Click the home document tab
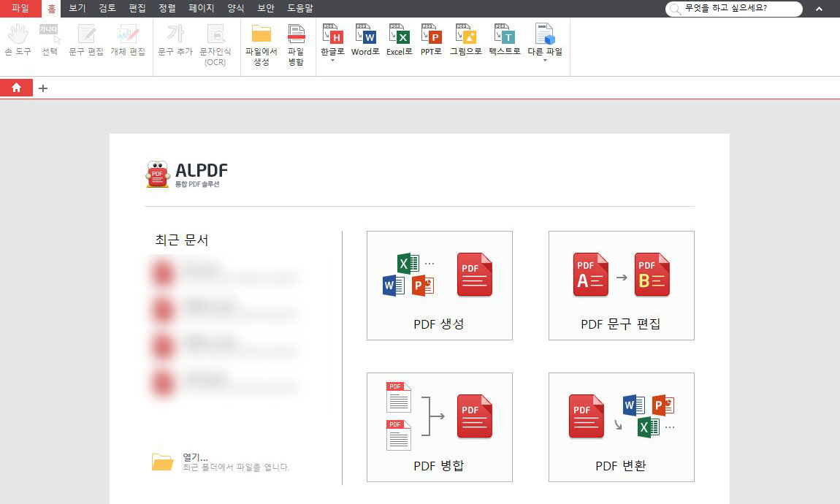840x504 pixels. point(16,88)
